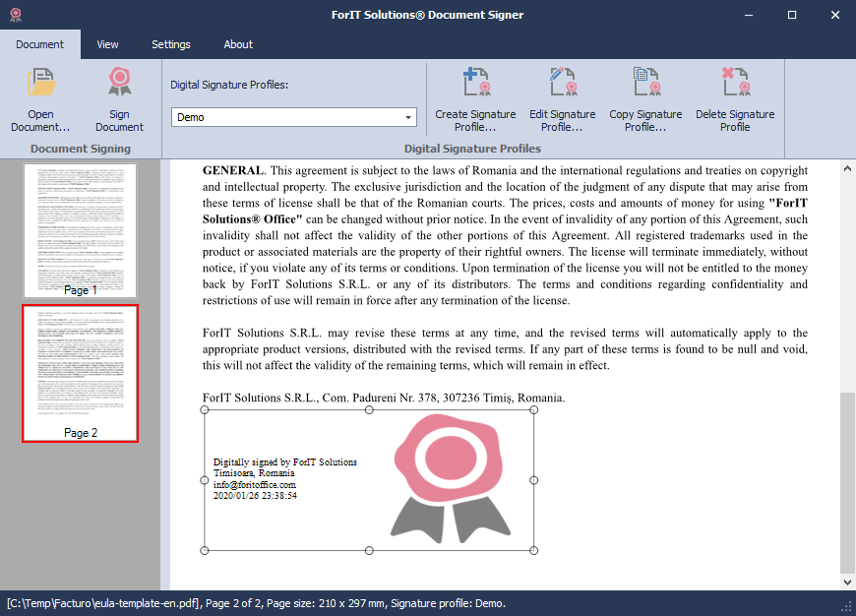856x616 pixels.
Task: Click the resize grip in status bar corner
Action: 848,607
